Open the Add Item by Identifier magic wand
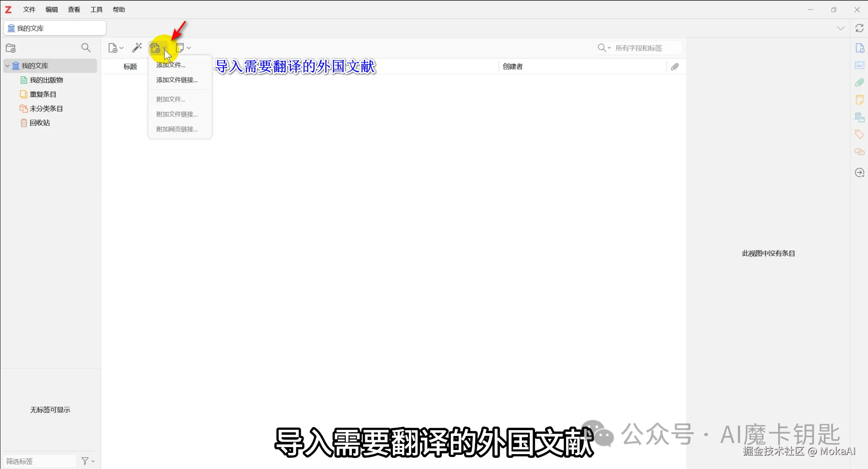868x469 pixels. [137, 47]
